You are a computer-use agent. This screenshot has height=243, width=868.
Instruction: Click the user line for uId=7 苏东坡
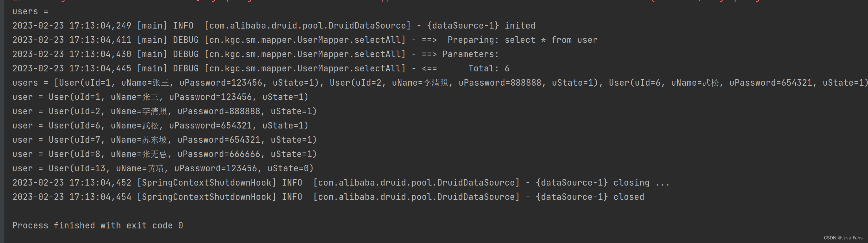pyautogui.click(x=165, y=140)
